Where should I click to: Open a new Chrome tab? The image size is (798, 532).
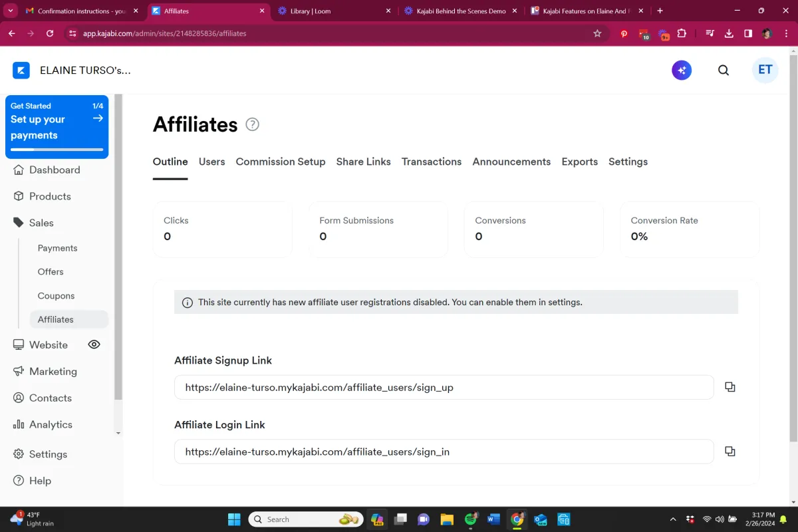(x=660, y=11)
